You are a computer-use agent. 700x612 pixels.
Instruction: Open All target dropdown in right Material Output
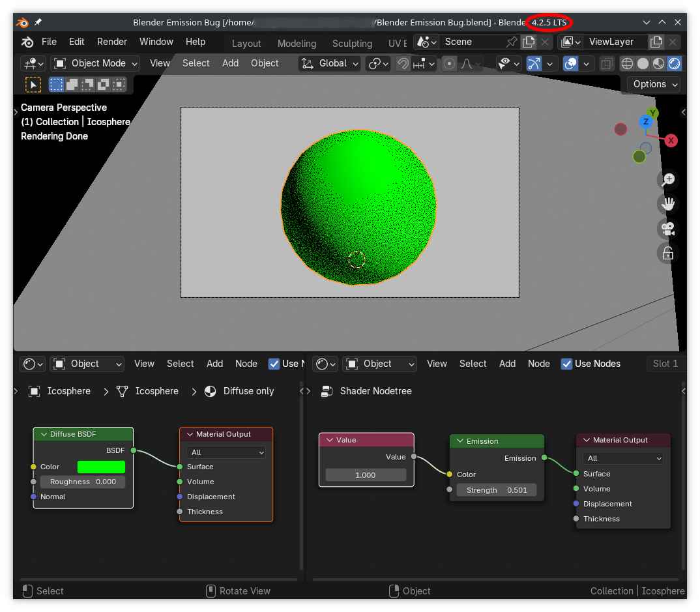(x=623, y=458)
